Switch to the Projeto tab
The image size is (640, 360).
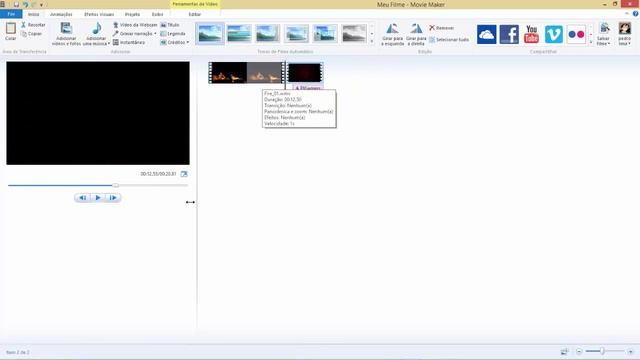(132, 14)
